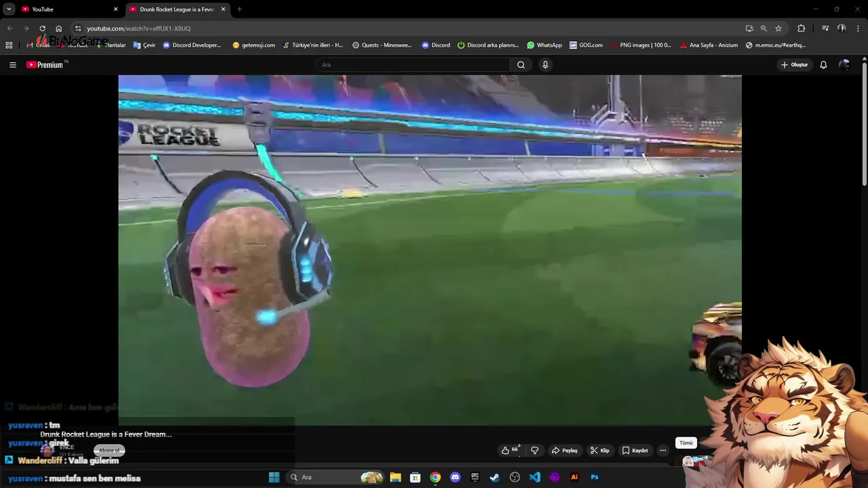The height and width of the screenshot is (488, 868).
Task: Open Microsoft Store from the taskbar
Action: (415, 477)
